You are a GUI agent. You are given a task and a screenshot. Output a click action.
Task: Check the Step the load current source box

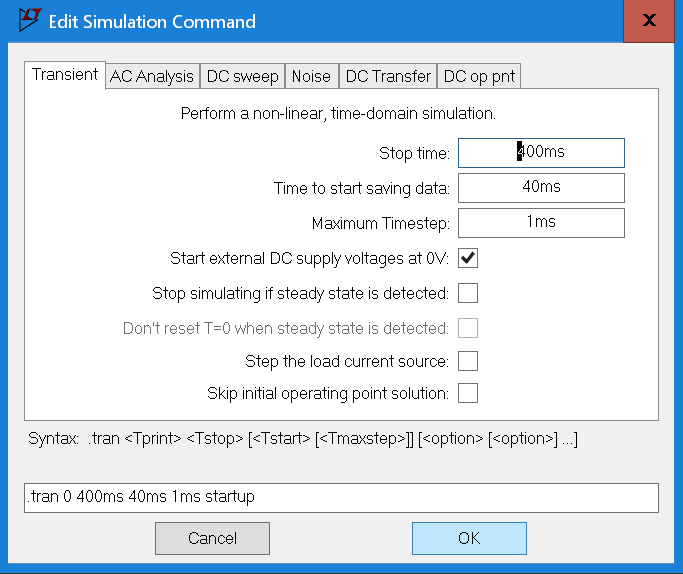(468, 361)
